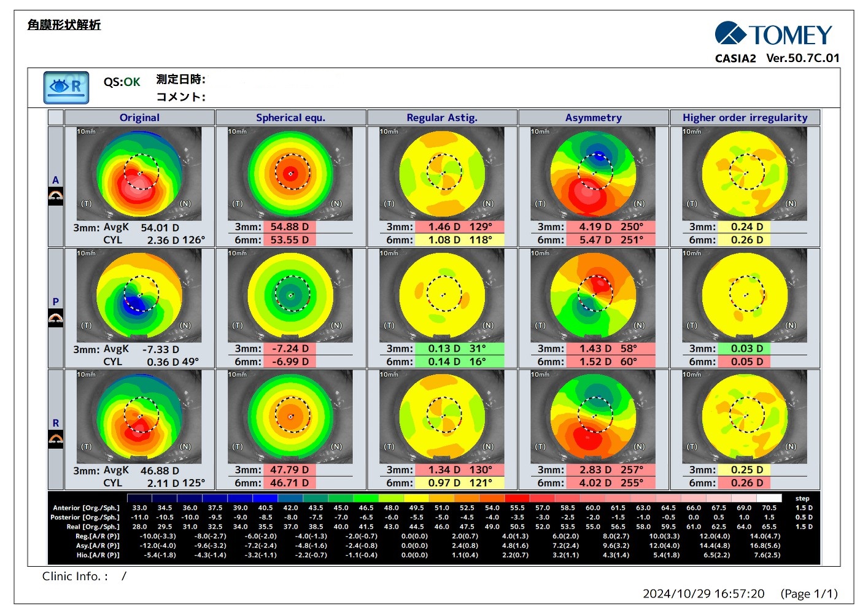Click the 0.25 D irregularity value
868x614 pixels.
coord(745,470)
